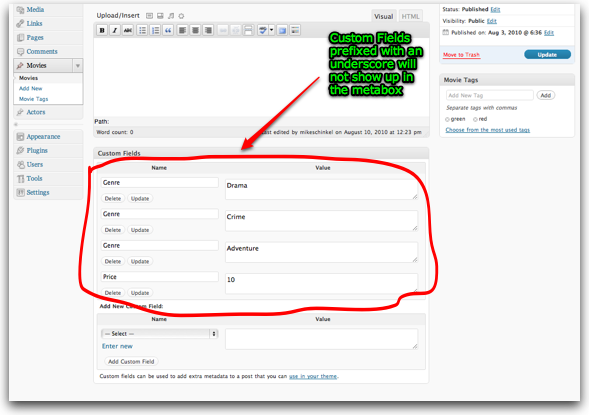Align text left in editor
The image size is (589, 415).
coord(182,30)
